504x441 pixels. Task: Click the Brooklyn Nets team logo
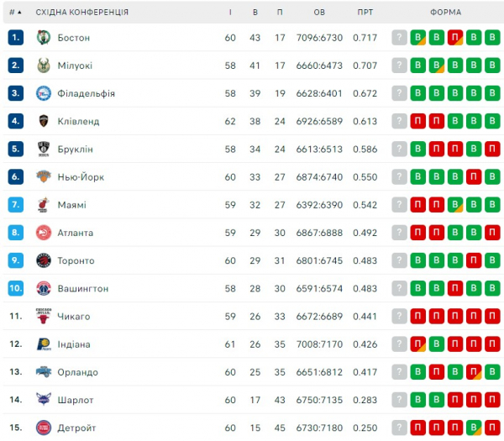click(x=44, y=149)
